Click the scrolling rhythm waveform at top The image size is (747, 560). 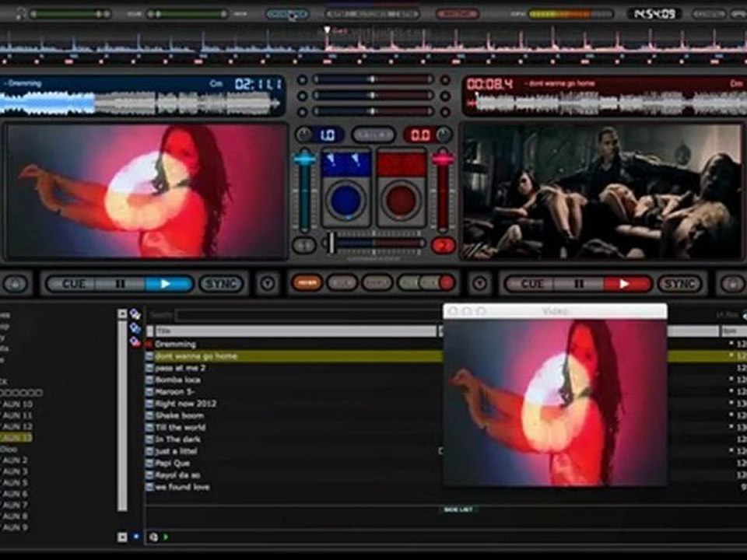[373, 46]
